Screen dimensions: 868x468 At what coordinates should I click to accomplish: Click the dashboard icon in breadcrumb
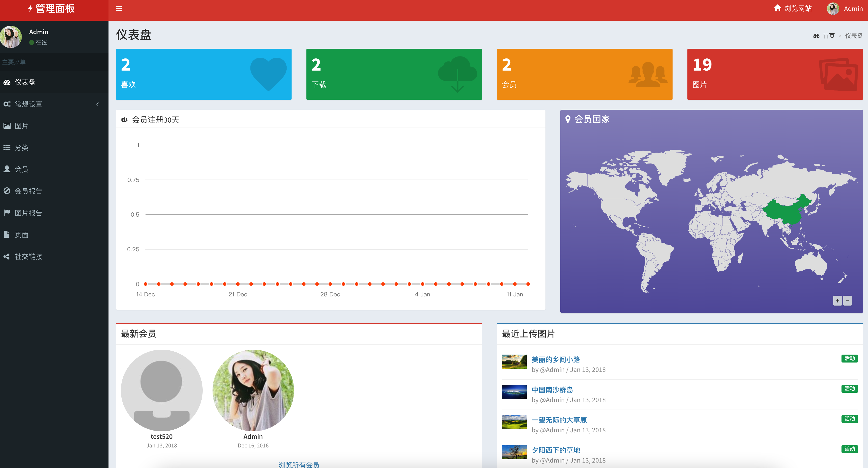[x=816, y=36]
